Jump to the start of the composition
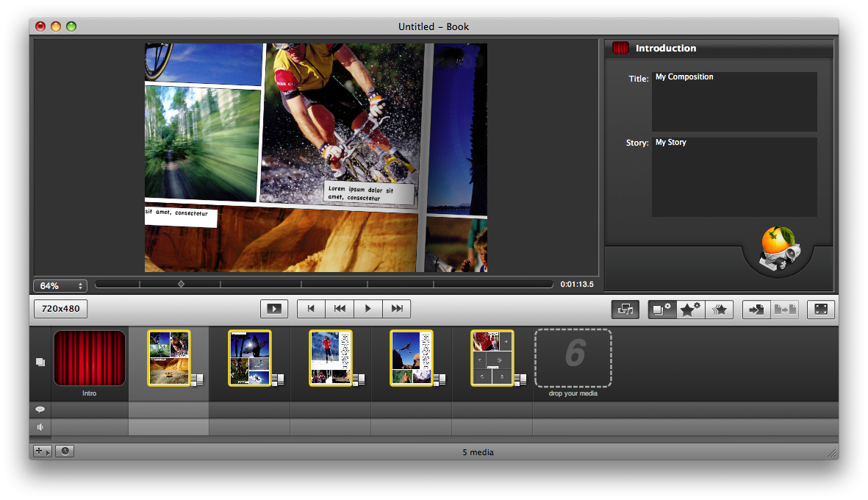The height and width of the screenshot is (500, 868). [x=311, y=310]
